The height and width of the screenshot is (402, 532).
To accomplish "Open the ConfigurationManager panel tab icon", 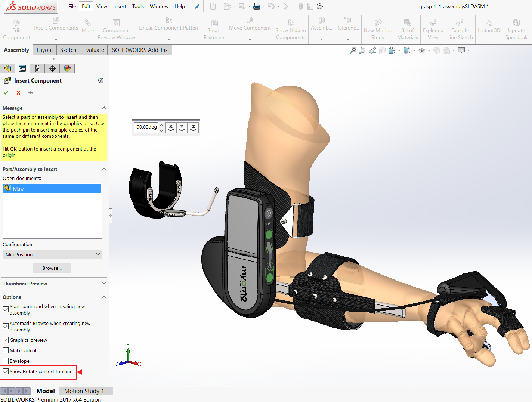I will 37,68.
